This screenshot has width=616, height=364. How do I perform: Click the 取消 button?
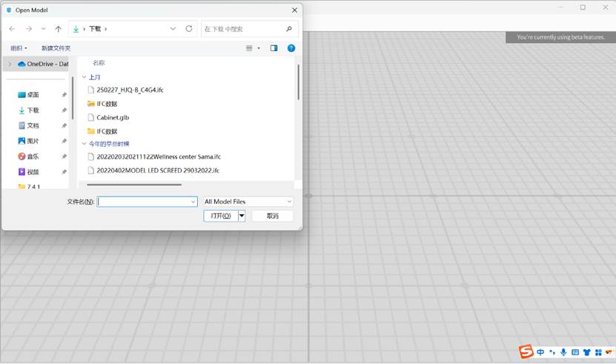(x=272, y=216)
